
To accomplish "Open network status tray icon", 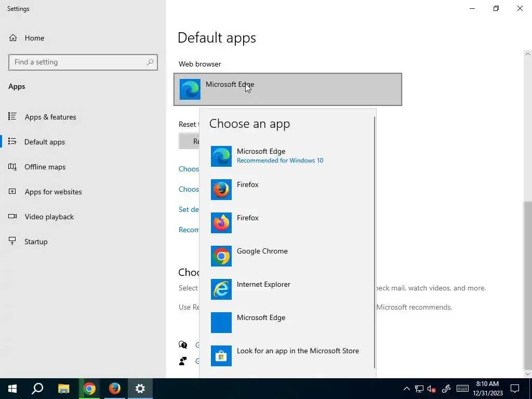I will pyautogui.click(x=419, y=389).
